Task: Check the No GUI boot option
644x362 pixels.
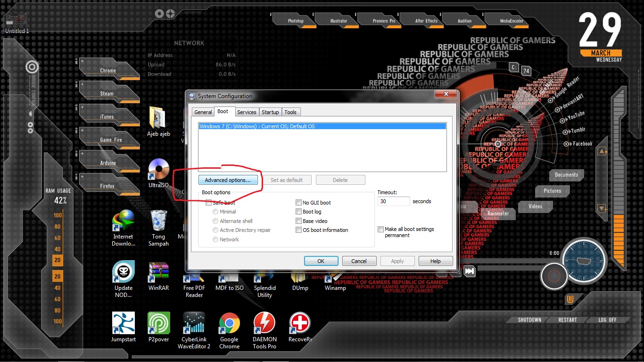Action: click(x=298, y=203)
